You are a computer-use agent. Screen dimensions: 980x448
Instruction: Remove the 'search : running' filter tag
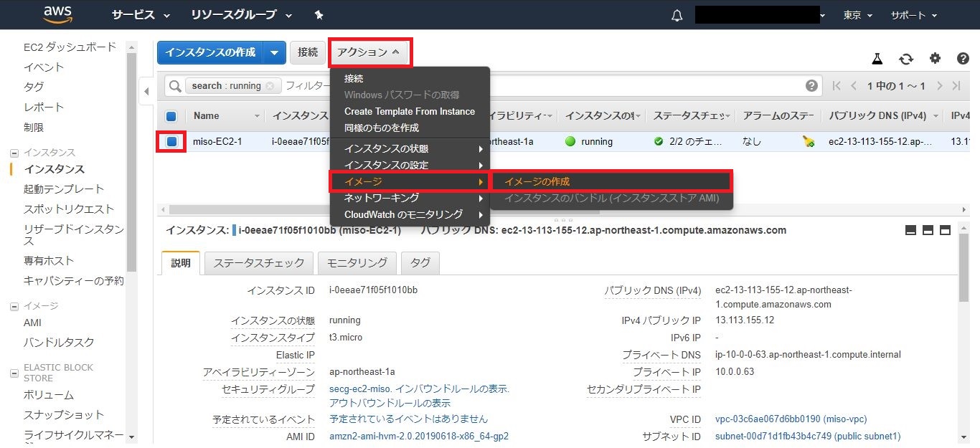tap(270, 86)
